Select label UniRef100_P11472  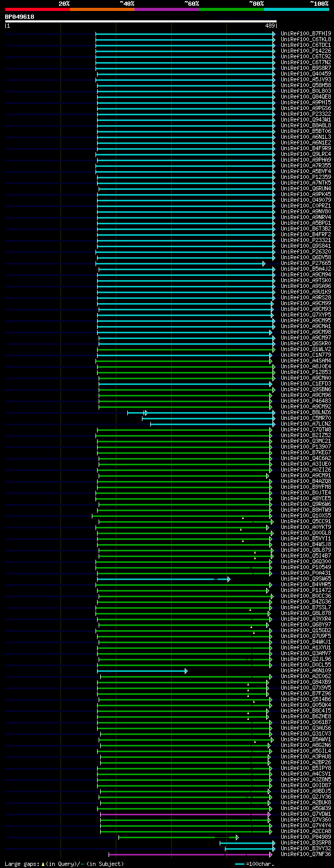tap(306, 590)
